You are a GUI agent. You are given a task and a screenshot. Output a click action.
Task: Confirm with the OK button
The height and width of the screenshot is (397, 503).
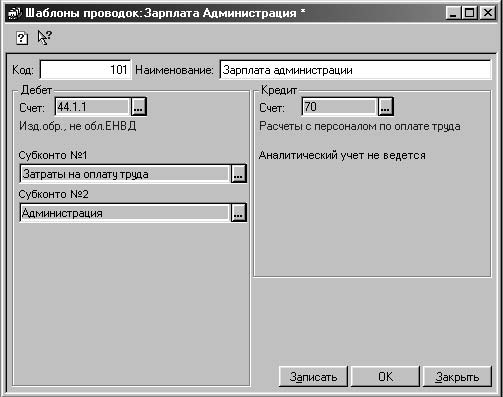click(x=385, y=377)
